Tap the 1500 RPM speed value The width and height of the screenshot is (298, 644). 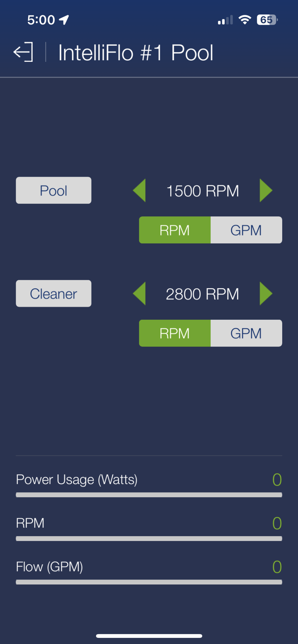[x=203, y=191]
